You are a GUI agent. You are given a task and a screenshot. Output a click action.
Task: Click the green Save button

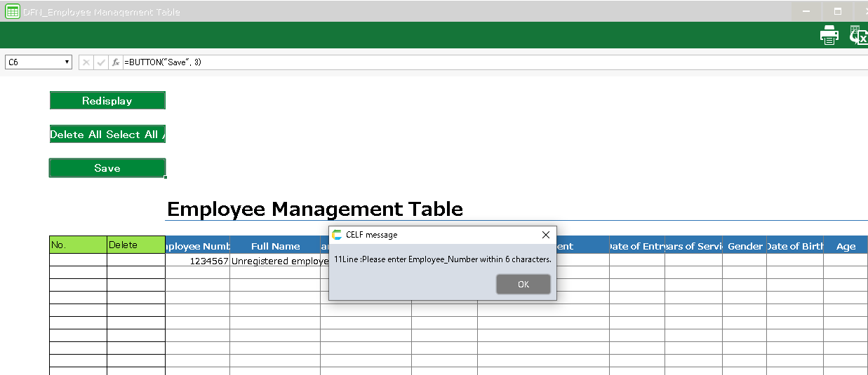[107, 168]
